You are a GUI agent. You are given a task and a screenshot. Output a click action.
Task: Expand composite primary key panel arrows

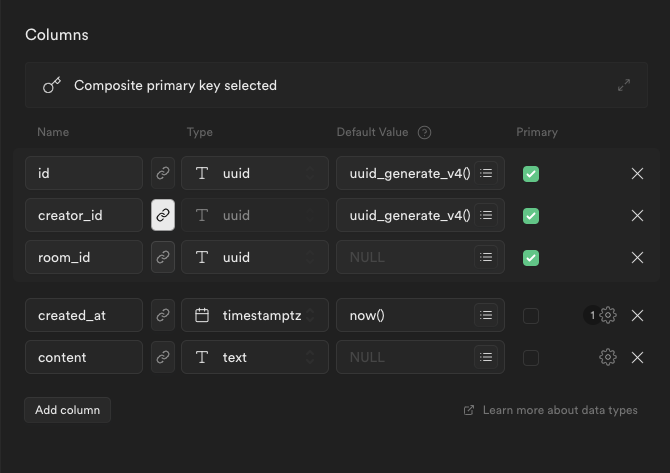[x=624, y=85]
